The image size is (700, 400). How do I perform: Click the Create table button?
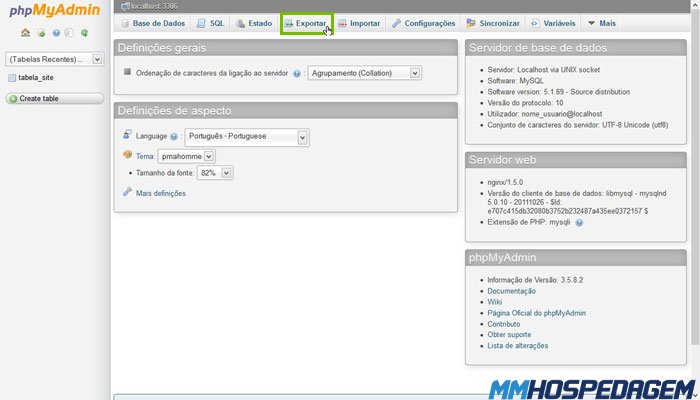pyautogui.click(x=54, y=99)
